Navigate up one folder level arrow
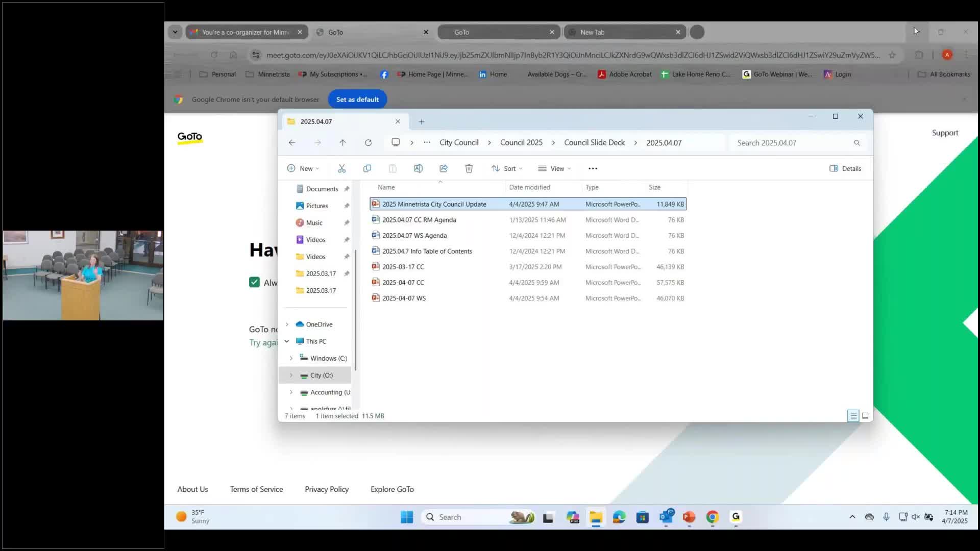 tap(342, 143)
